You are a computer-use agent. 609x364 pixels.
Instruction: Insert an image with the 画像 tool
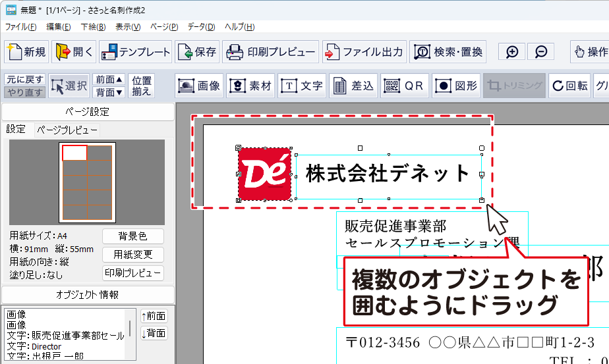click(199, 86)
